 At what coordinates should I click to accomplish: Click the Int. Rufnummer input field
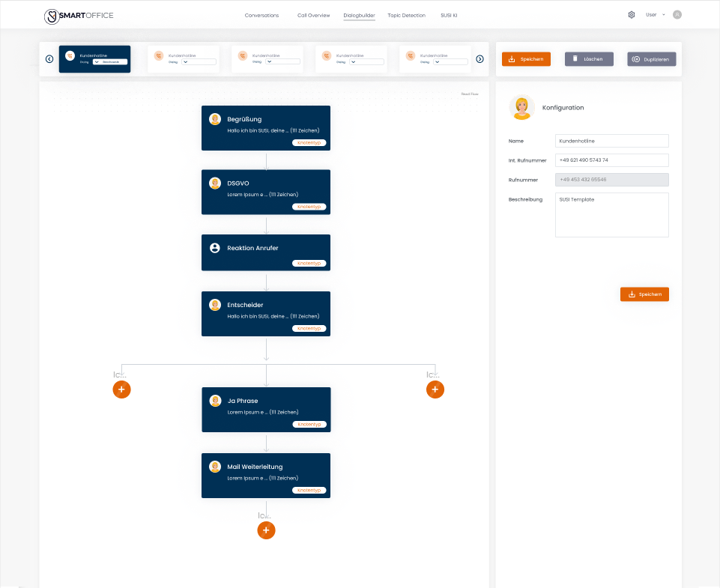tap(611, 160)
